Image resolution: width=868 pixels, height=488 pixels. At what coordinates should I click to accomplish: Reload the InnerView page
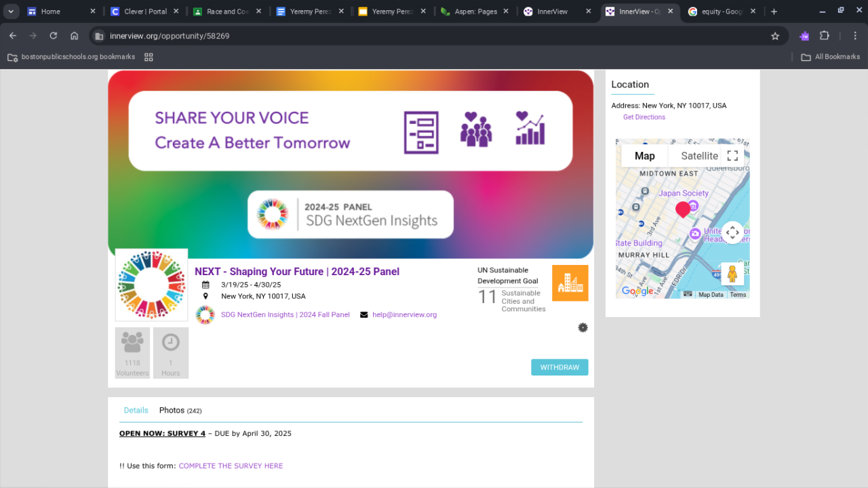pos(54,36)
